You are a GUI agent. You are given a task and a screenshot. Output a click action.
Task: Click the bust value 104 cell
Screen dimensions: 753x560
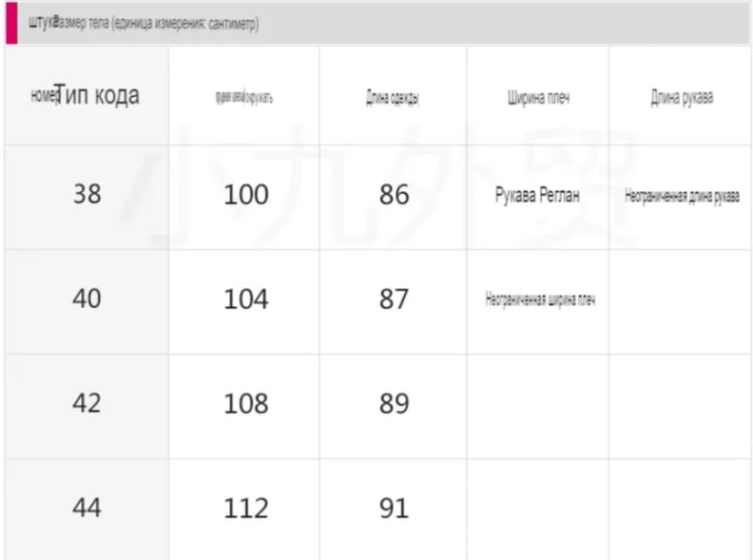(x=244, y=301)
